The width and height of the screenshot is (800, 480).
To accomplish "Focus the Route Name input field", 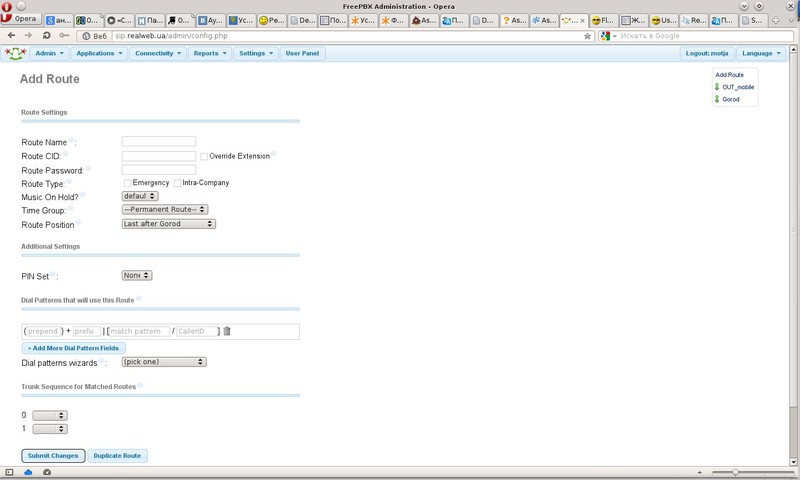I will click(159, 141).
